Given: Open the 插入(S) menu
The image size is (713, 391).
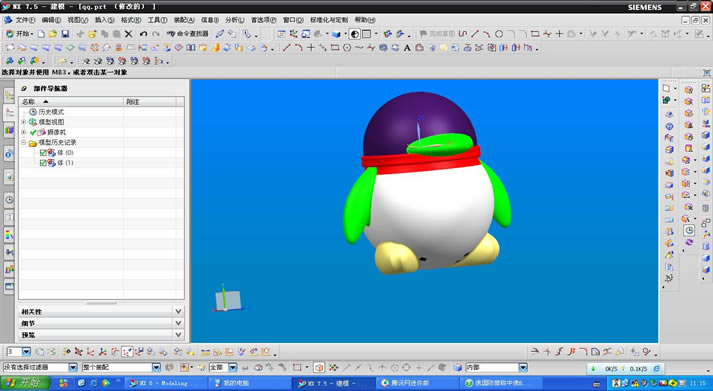Looking at the screenshot, I should (x=104, y=20).
